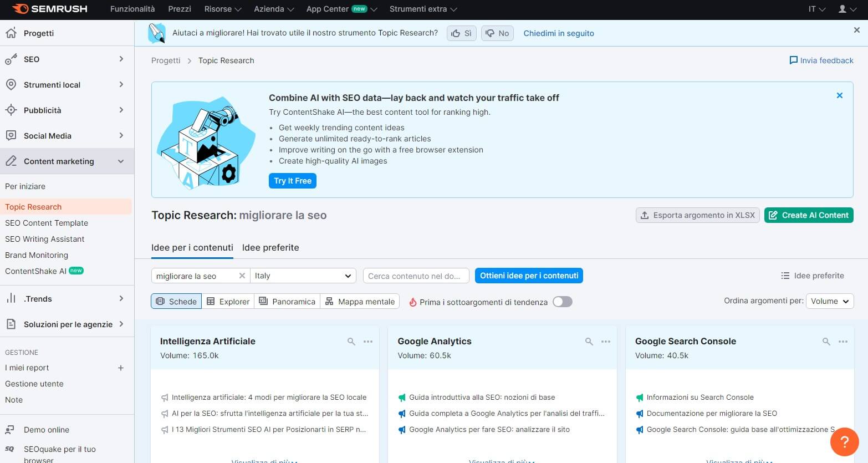Click the Create AI Content button
Screen dimensions: 868x463
pos(809,215)
